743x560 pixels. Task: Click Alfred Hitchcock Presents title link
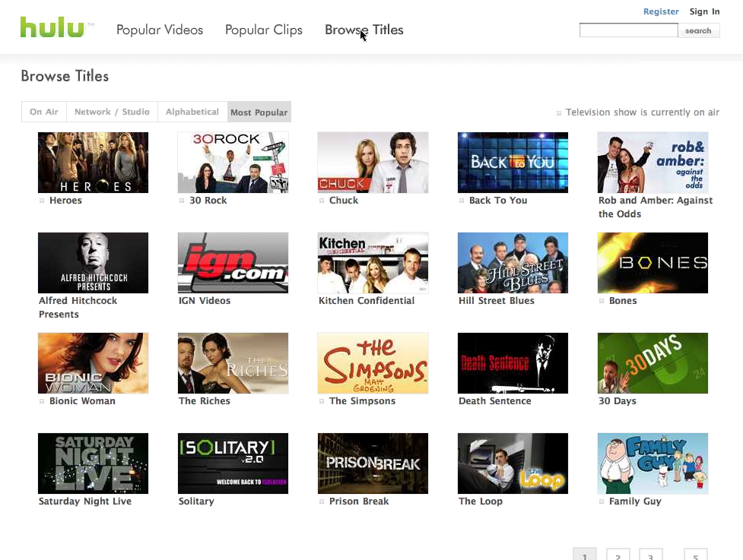point(78,307)
